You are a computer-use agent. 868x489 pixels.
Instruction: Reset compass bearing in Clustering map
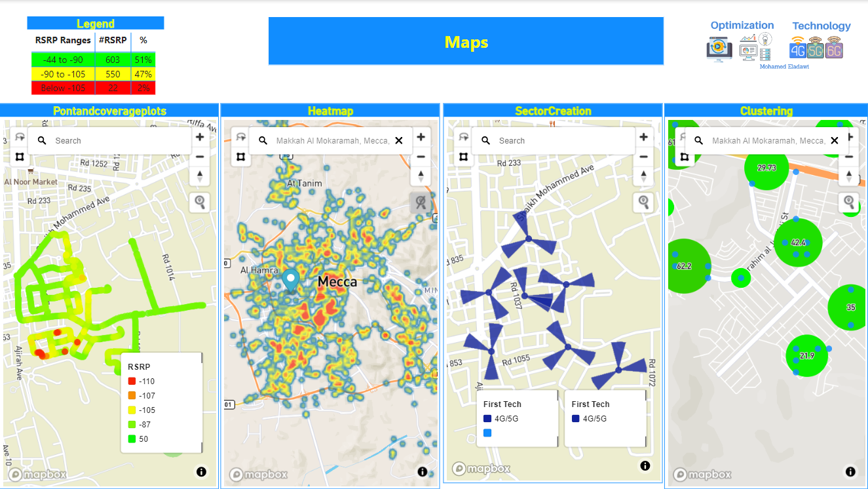tap(849, 176)
